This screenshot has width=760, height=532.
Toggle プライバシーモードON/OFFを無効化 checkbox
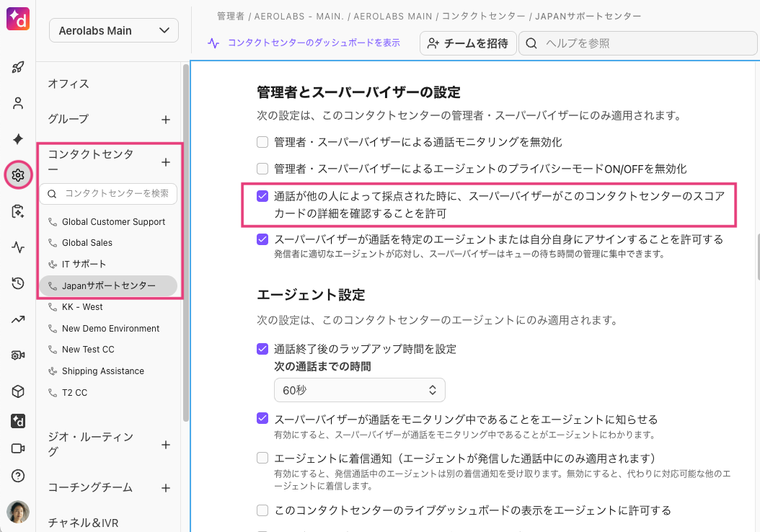(262, 169)
